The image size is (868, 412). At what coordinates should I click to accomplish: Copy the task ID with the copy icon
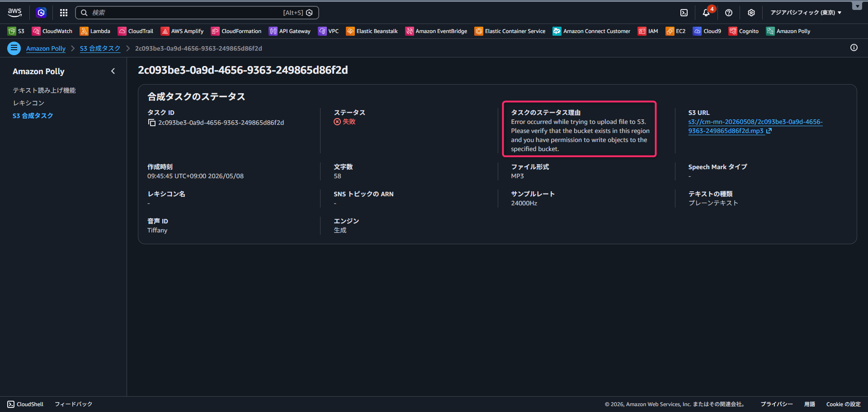[152, 123]
